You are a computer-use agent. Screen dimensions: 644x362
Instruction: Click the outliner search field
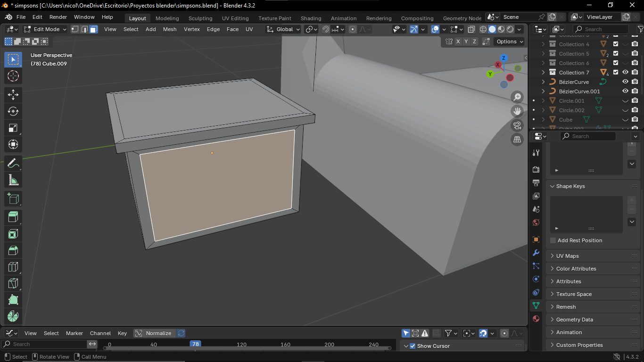(601, 29)
